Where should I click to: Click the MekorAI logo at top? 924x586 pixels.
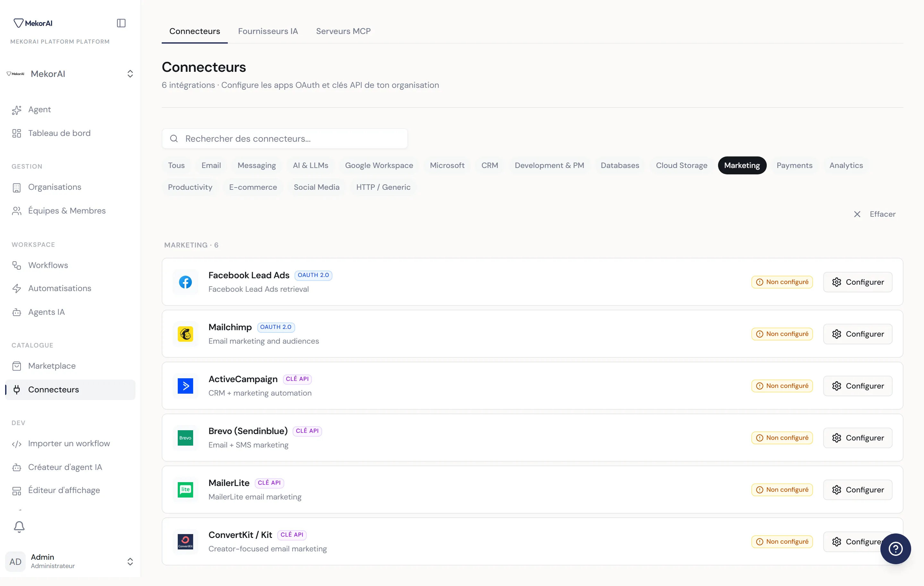pyautogui.click(x=33, y=23)
